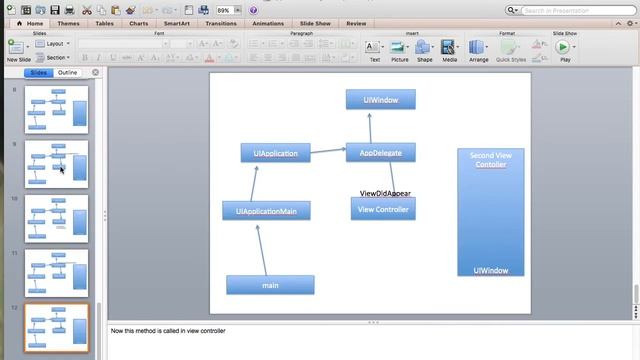The width and height of the screenshot is (640, 360).
Task: Switch to the Outline pane tab
Action: (67, 73)
